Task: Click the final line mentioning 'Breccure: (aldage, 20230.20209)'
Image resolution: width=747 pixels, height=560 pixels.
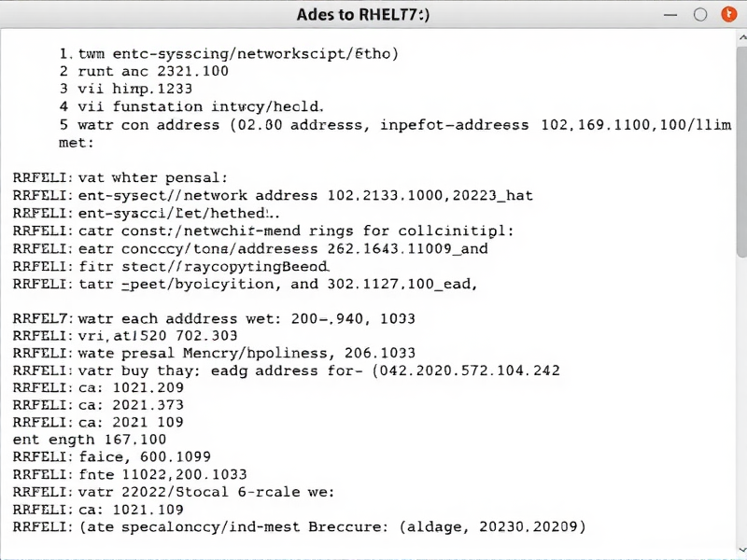Action: (x=299, y=526)
